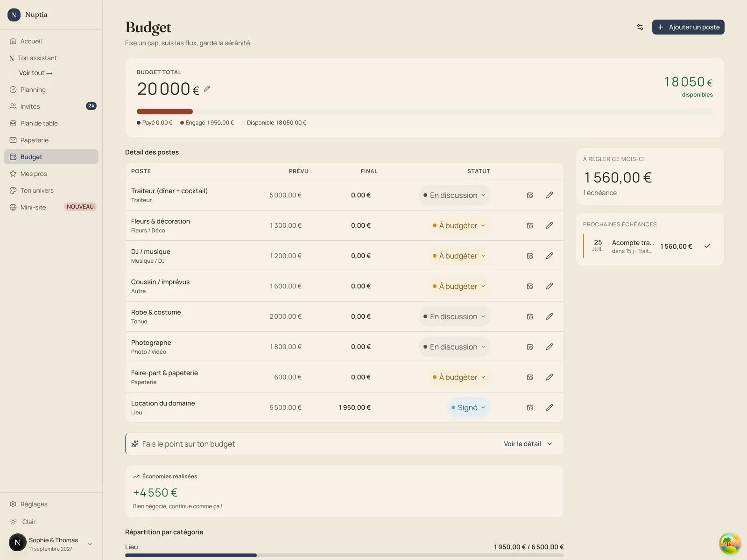This screenshot has height=560, width=747.
Task: Open the DJ / musique status dropdown
Action: pos(459,256)
